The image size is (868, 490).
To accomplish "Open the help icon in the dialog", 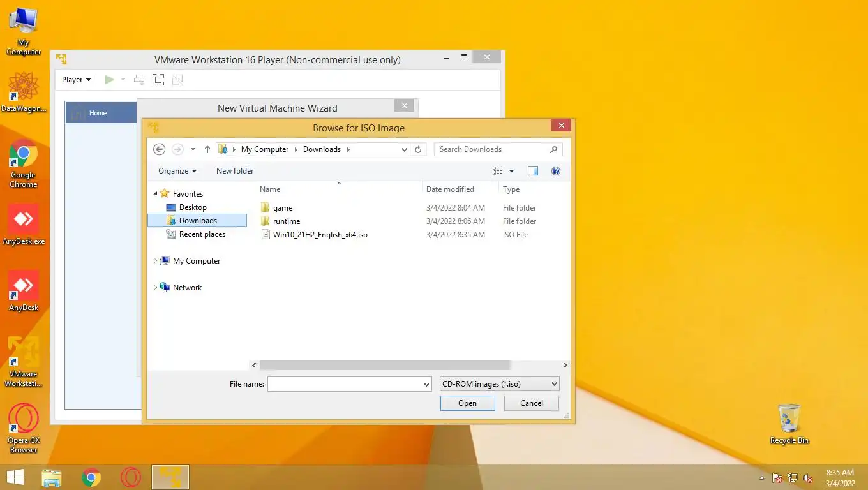I will coord(556,171).
